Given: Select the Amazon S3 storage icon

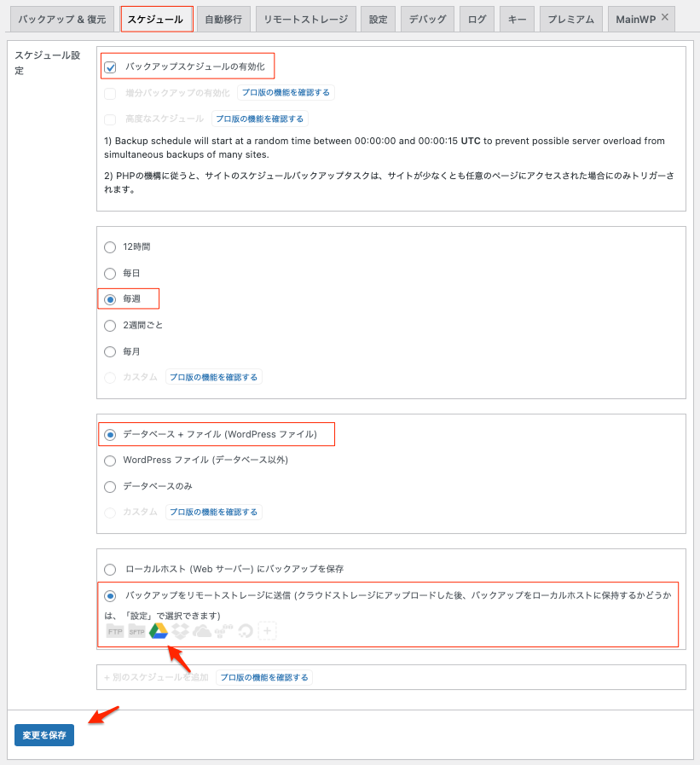Looking at the screenshot, I should pos(223,631).
